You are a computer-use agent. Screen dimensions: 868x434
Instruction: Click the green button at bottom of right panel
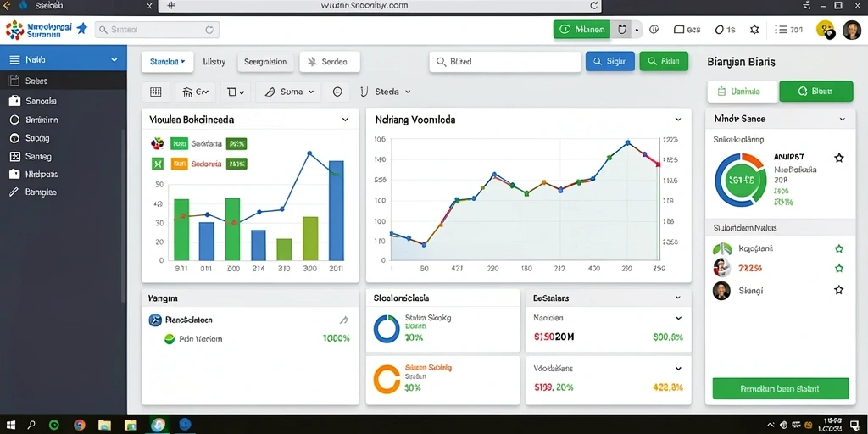click(x=780, y=388)
